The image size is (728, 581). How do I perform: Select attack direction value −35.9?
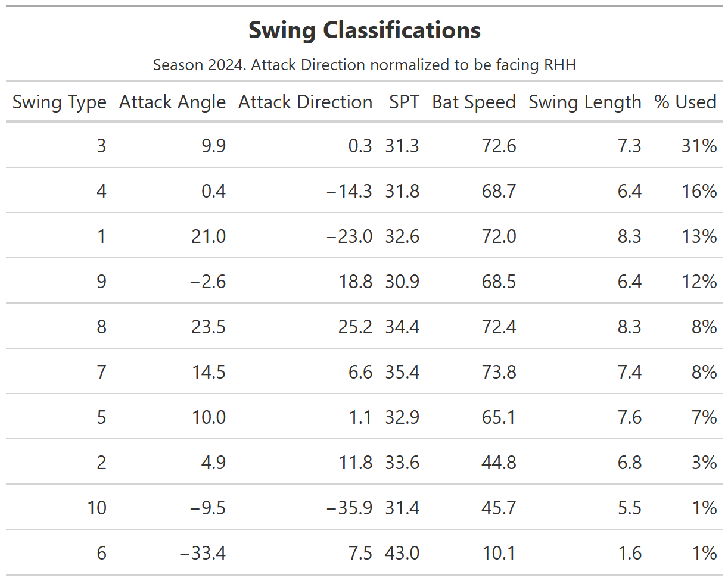click(350, 508)
